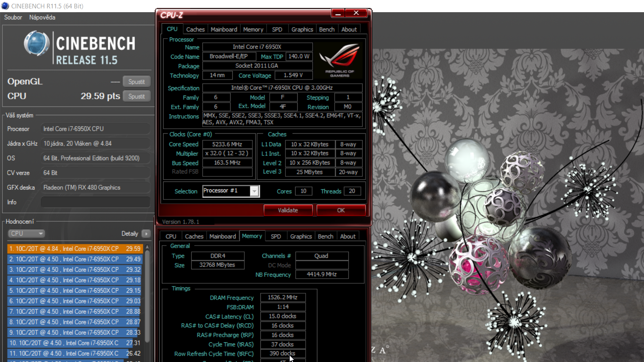Click the Cinebench globe logo
The height and width of the screenshot is (362, 644).
(x=37, y=43)
